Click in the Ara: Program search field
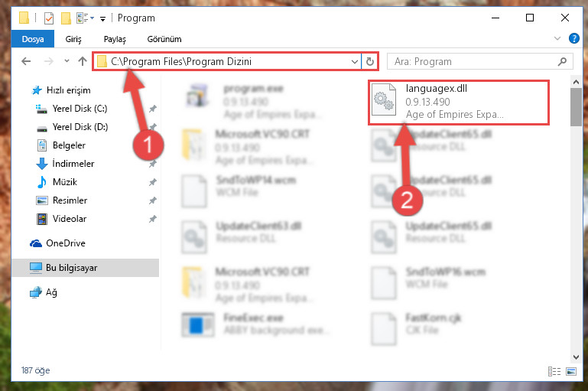 [x=473, y=61]
